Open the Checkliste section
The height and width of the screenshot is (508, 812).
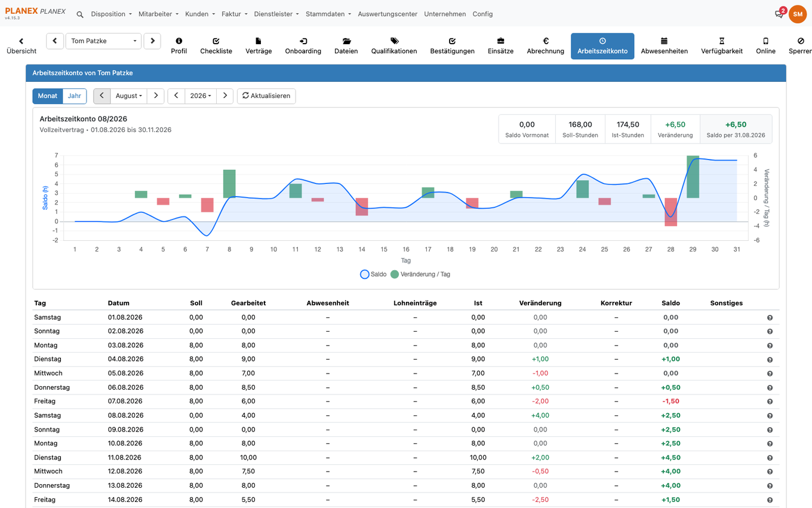tap(216, 46)
